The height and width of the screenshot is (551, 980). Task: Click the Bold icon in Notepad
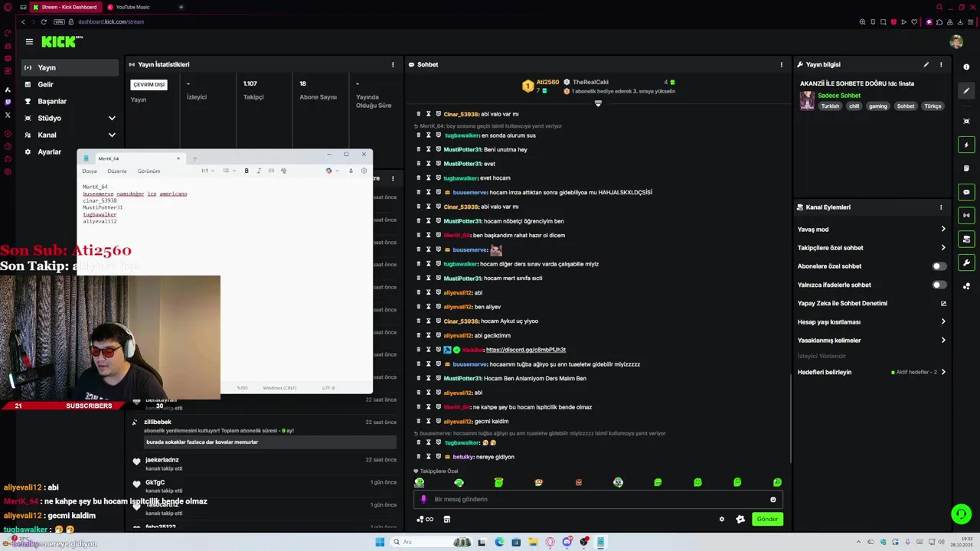pos(247,171)
